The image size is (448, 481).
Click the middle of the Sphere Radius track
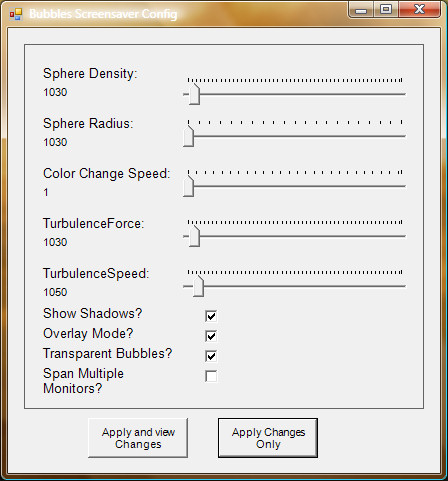tap(295, 136)
